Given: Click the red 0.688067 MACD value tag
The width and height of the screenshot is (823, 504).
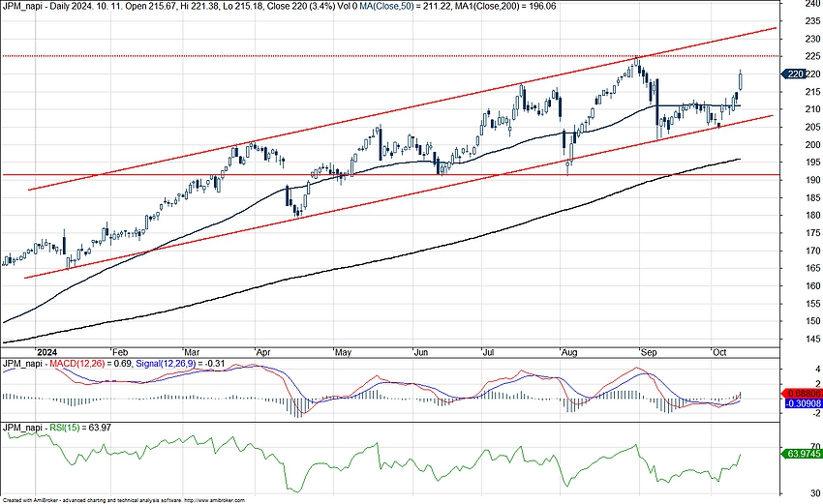Looking at the screenshot, I should (x=803, y=393).
